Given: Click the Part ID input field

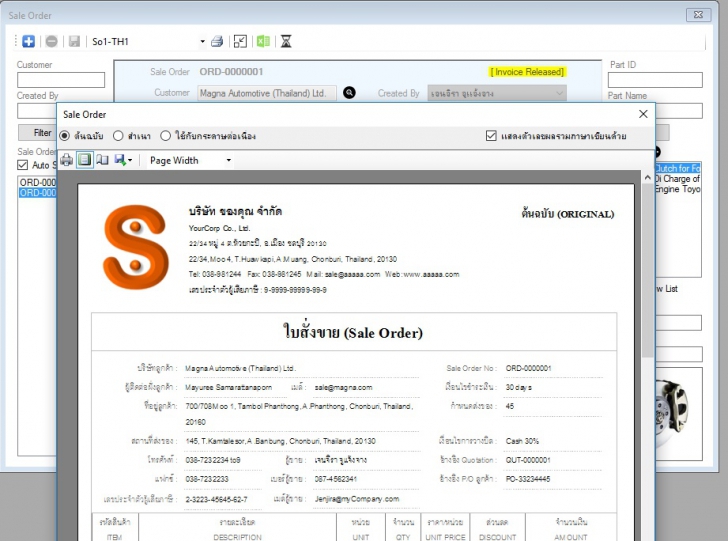Looking at the screenshot, I should tap(655, 80).
